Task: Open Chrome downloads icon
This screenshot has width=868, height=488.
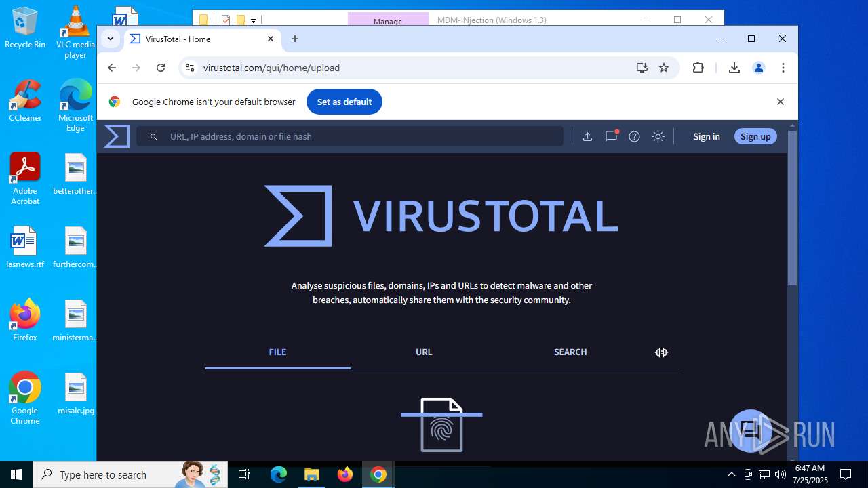Action: (734, 68)
